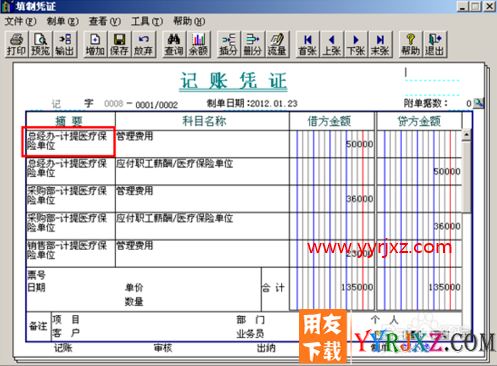This screenshot has height=366, width=497.
Task: Exit the window with 退出 icon
Action: [435, 44]
